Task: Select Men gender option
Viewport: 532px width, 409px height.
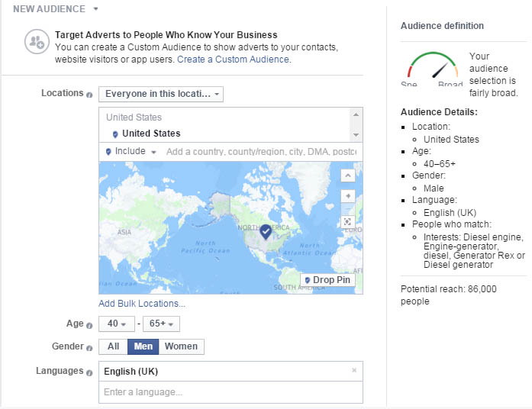Action: pyautogui.click(x=143, y=346)
